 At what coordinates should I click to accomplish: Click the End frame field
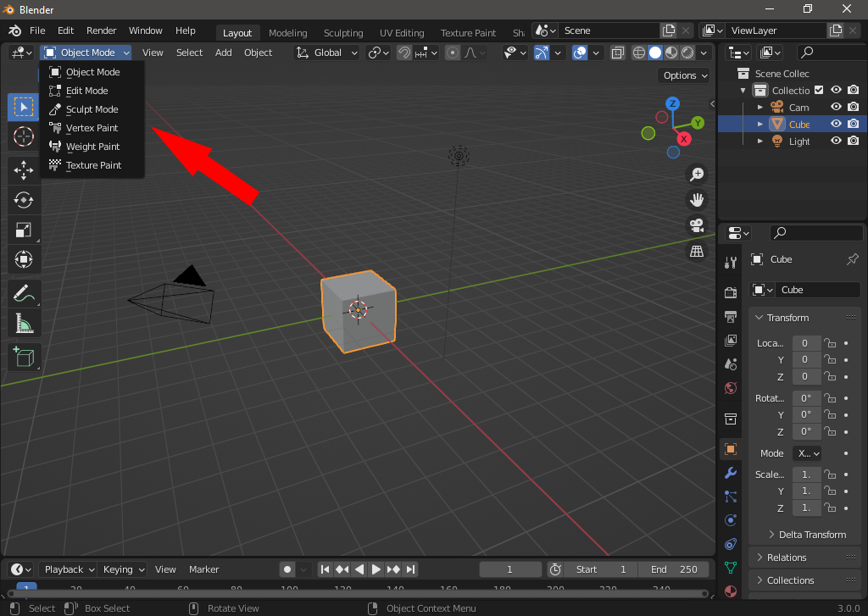[675, 569]
